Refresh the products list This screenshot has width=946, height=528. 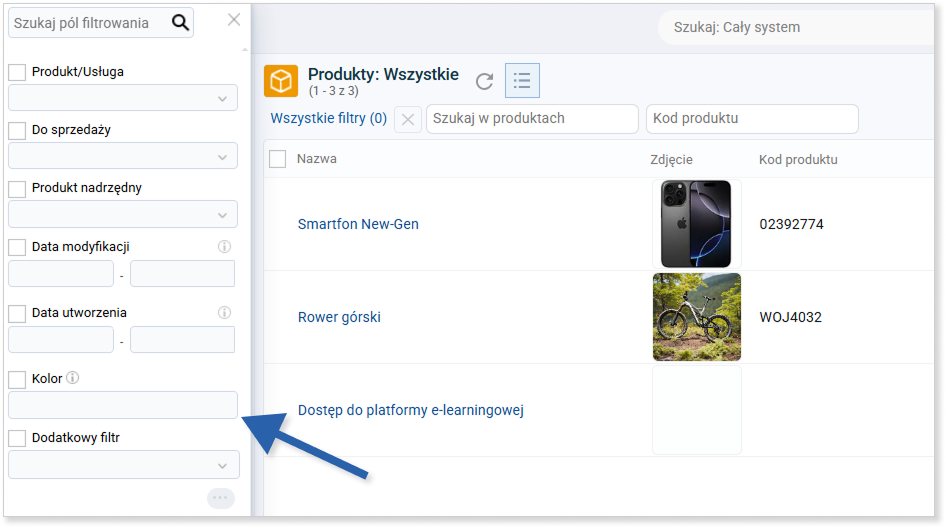click(484, 81)
